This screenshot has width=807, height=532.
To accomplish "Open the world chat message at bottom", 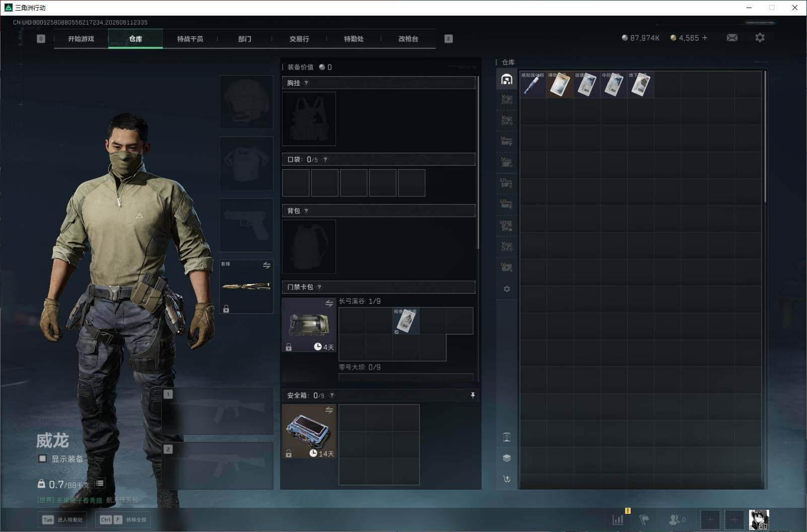I will (x=88, y=500).
